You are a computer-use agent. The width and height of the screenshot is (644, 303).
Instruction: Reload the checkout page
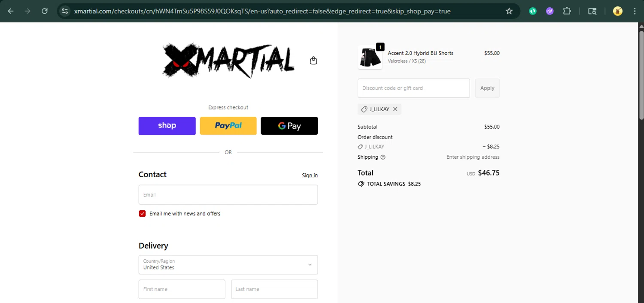pos(45,11)
